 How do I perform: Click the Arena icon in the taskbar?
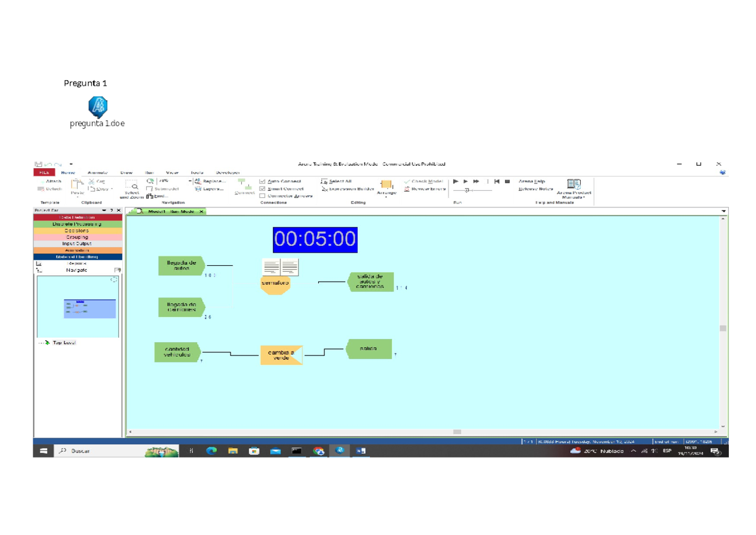(x=340, y=451)
